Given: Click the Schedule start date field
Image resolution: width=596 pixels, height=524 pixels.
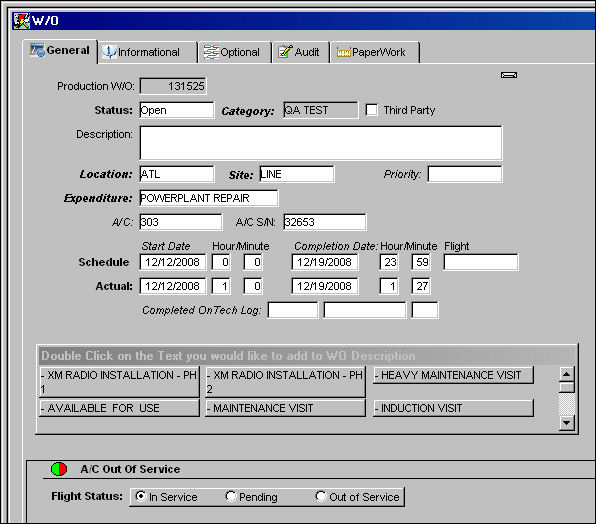Looking at the screenshot, I should pyautogui.click(x=173, y=262).
